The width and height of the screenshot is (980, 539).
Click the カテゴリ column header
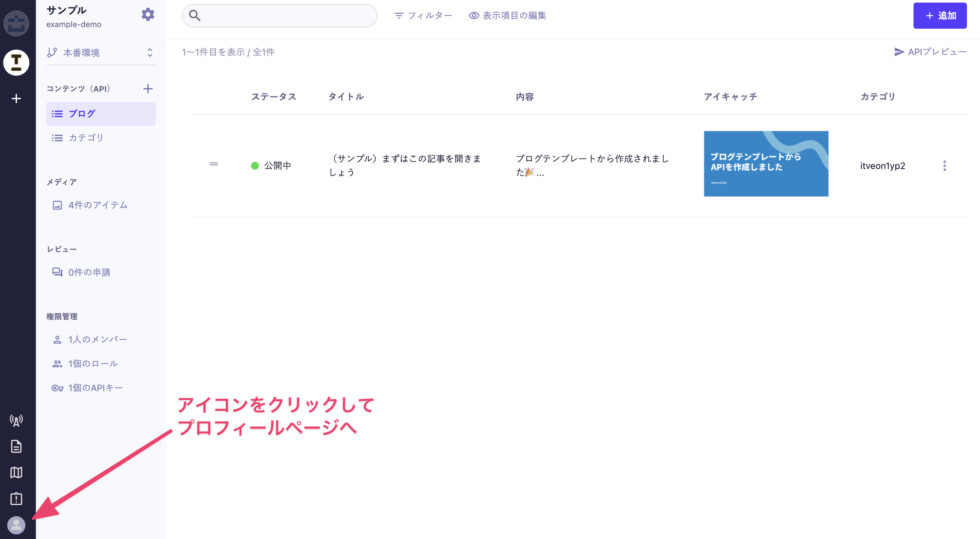[x=878, y=97]
